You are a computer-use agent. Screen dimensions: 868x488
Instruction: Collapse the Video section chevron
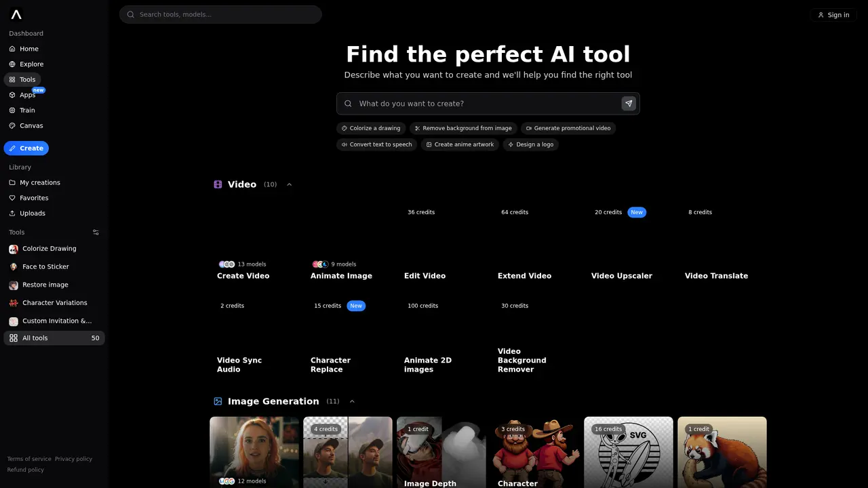[x=289, y=184]
